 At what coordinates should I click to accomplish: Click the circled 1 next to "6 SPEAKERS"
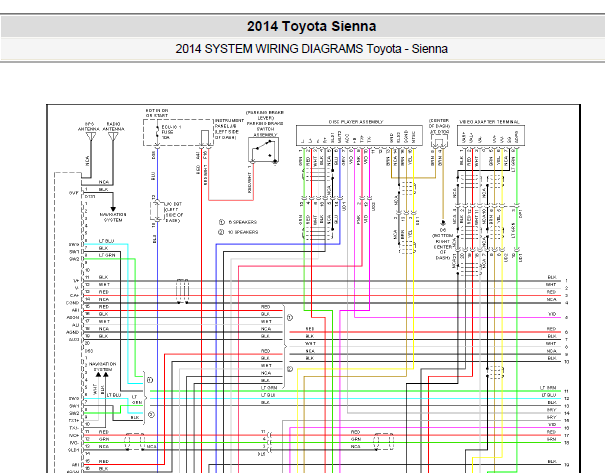pos(221,222)
